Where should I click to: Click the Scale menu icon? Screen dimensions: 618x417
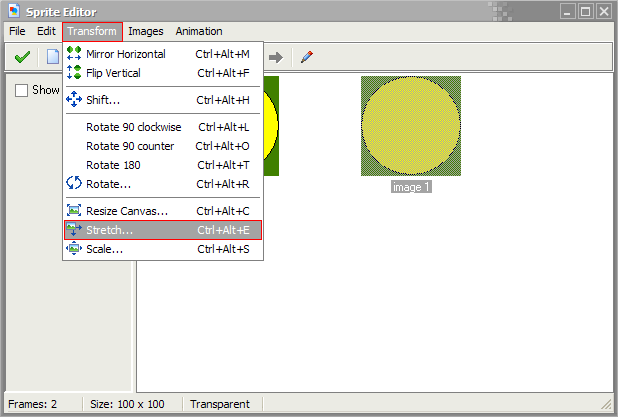[74, 249]
